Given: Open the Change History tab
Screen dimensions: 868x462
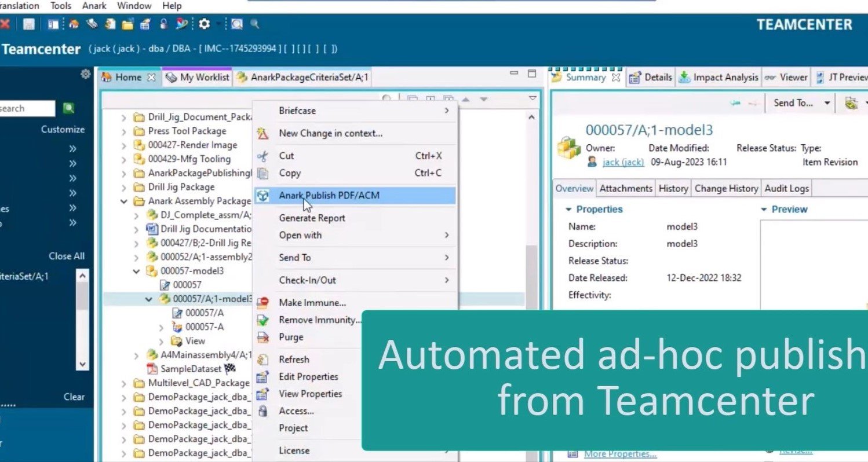Looking at the screenshot, I should 726,189.
